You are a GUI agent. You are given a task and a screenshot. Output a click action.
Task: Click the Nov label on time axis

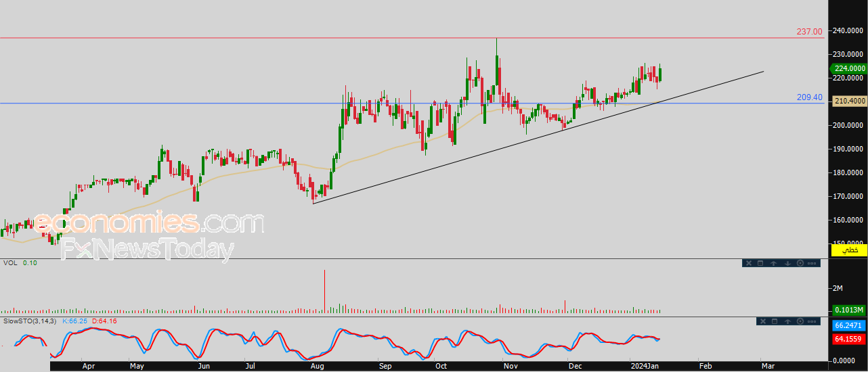(x=511, y=366)
